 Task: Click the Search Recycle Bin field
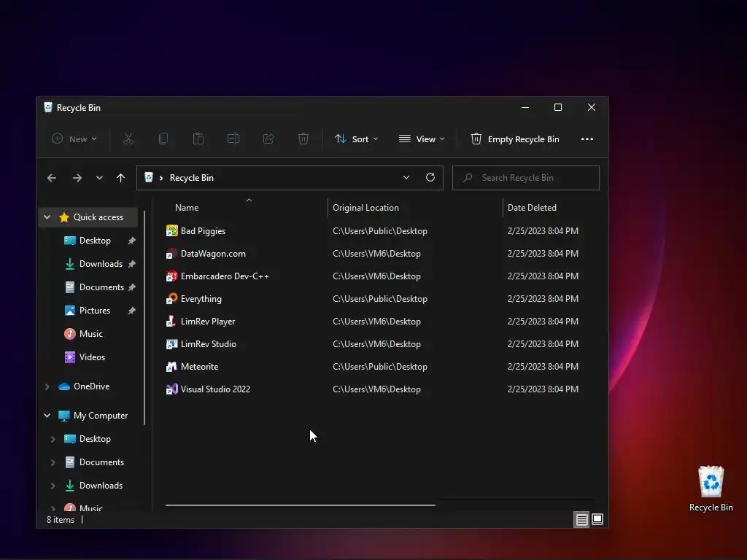(x=525, y=178)
